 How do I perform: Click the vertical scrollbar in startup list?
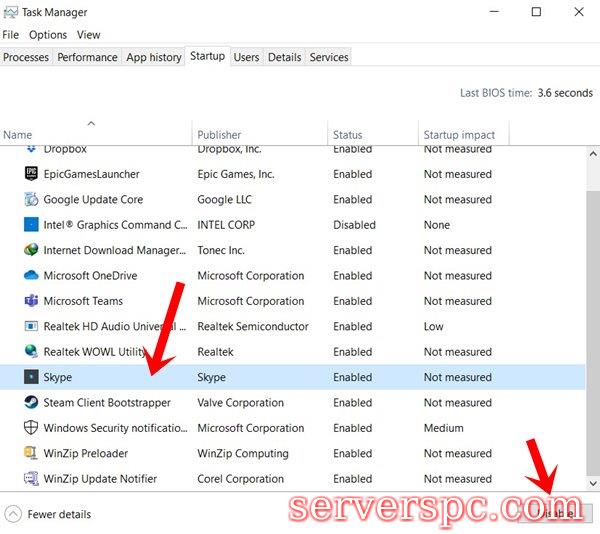click(591, 300)
